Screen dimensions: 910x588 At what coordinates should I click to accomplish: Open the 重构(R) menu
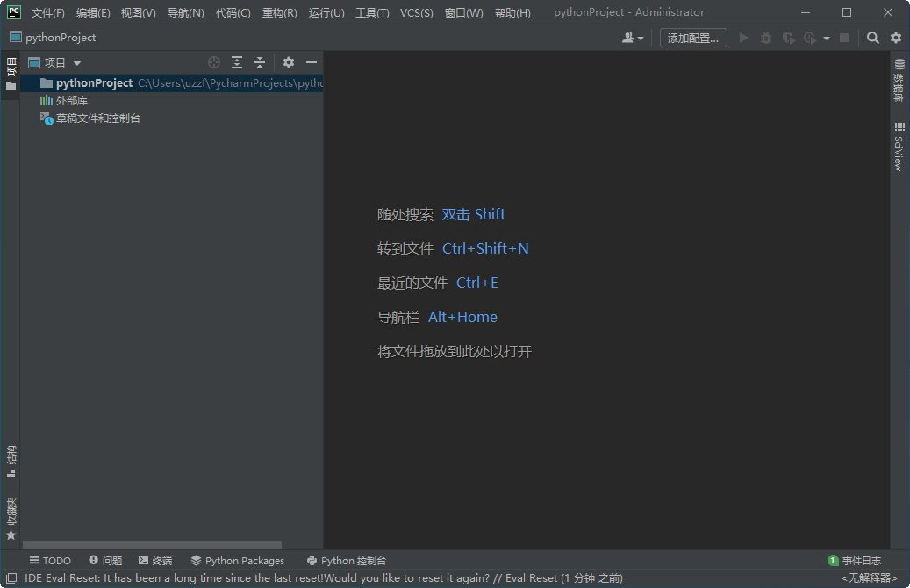pyautogui.click(x=279, y=13)
